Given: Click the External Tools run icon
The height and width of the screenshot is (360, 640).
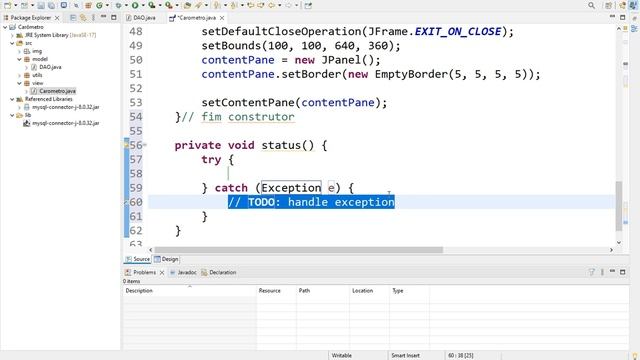Looking at the screenshot, I should (x=169, y=5).
